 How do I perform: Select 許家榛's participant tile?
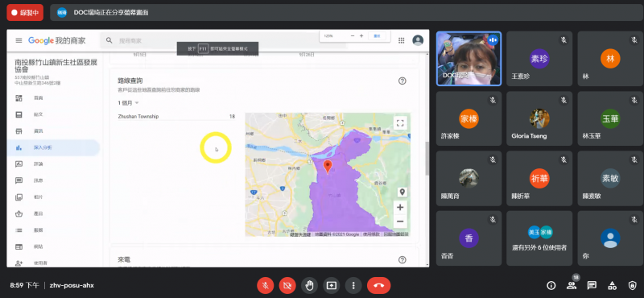(469, 118)
